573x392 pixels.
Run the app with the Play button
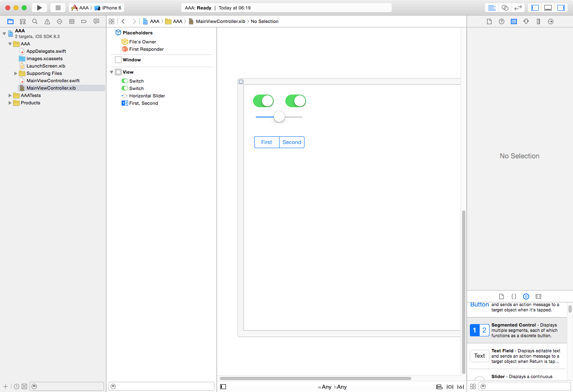coord(39,8)
